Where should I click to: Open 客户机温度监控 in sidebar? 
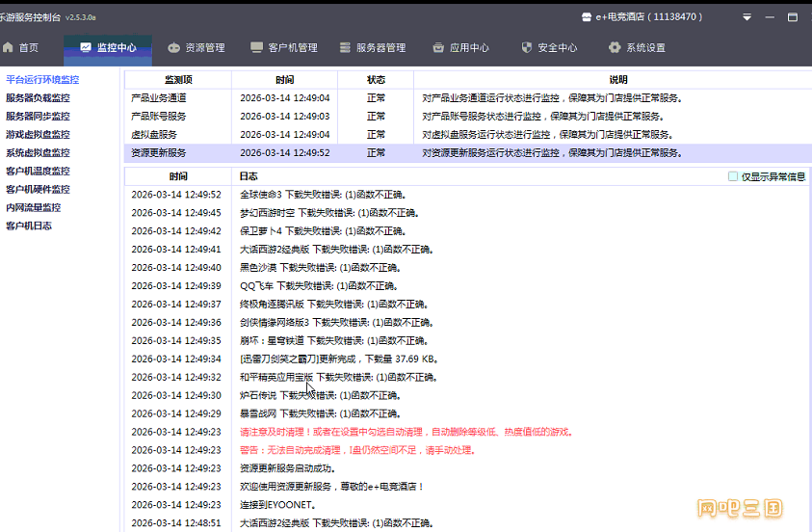pyautogui.click(x=38, y=171)
